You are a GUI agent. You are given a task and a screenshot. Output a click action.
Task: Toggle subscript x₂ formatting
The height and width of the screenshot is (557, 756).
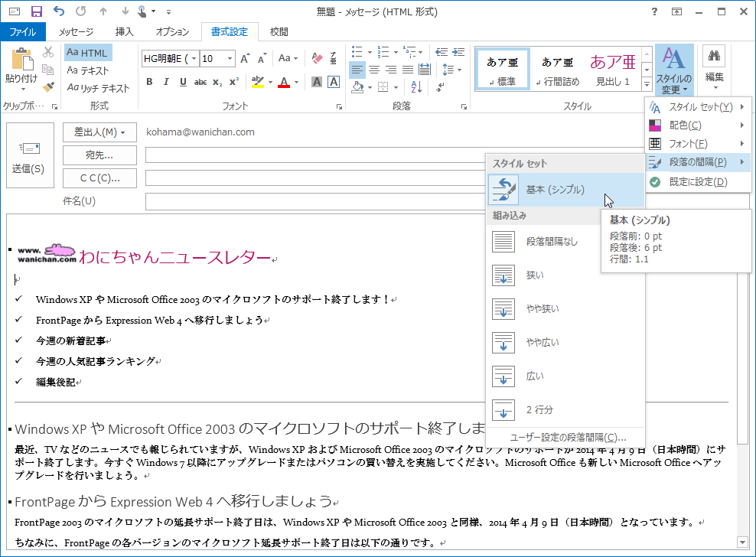217,82
